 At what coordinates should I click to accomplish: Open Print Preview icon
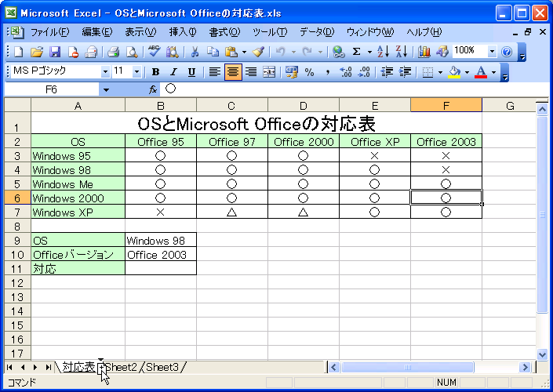tap(132, 52)
